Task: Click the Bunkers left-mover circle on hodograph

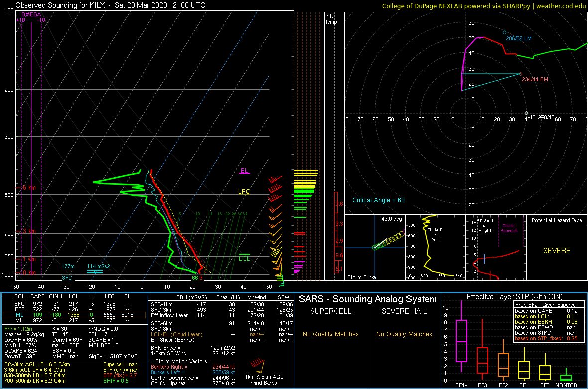Action: coord(504,33)
